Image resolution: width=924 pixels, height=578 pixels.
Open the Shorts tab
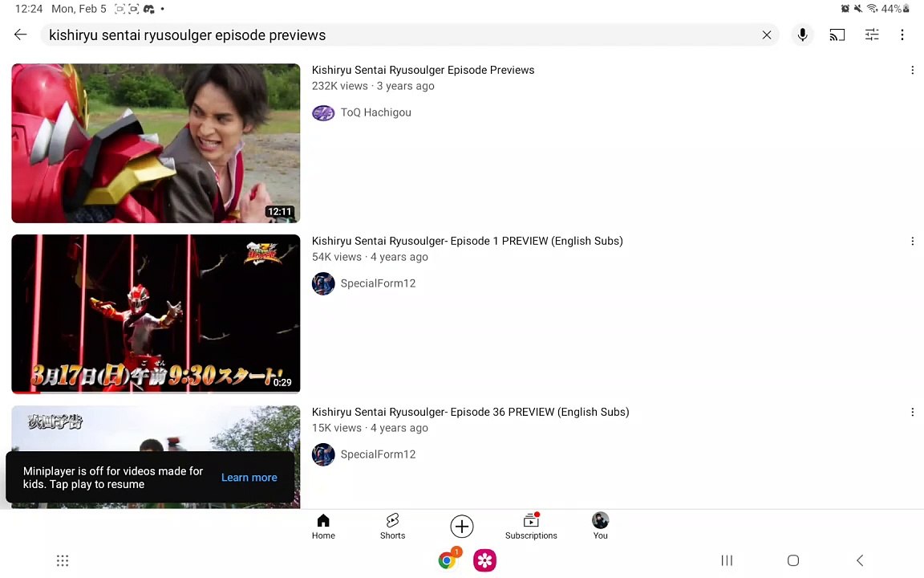click(392, 526)
